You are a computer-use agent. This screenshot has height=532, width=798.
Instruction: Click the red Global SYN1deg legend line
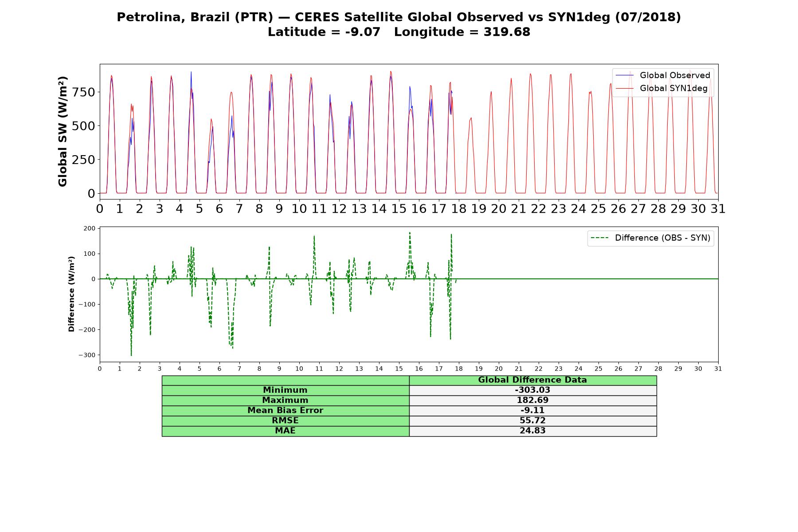pos(625,88)
